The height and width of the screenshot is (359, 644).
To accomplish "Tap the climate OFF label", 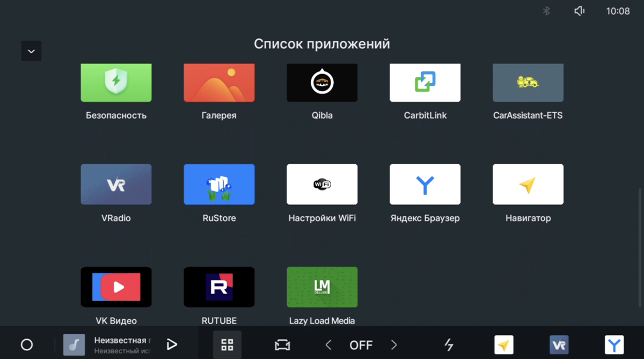I will tap(361, 345).
